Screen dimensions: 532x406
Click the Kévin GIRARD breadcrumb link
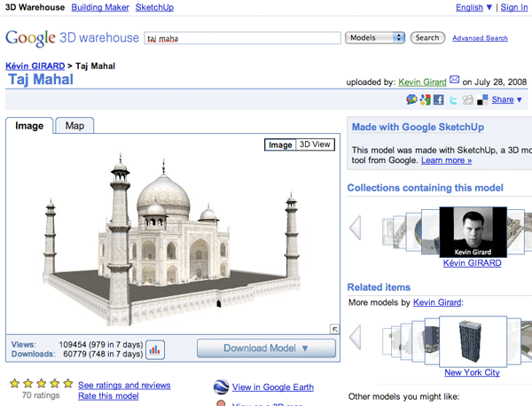click(x=35, y=66)
